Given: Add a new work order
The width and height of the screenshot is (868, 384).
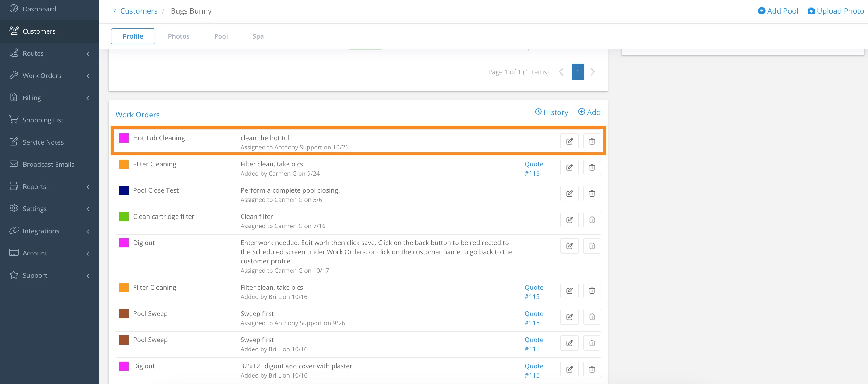Looking at the screenshot, I should [x=589, y=112].
